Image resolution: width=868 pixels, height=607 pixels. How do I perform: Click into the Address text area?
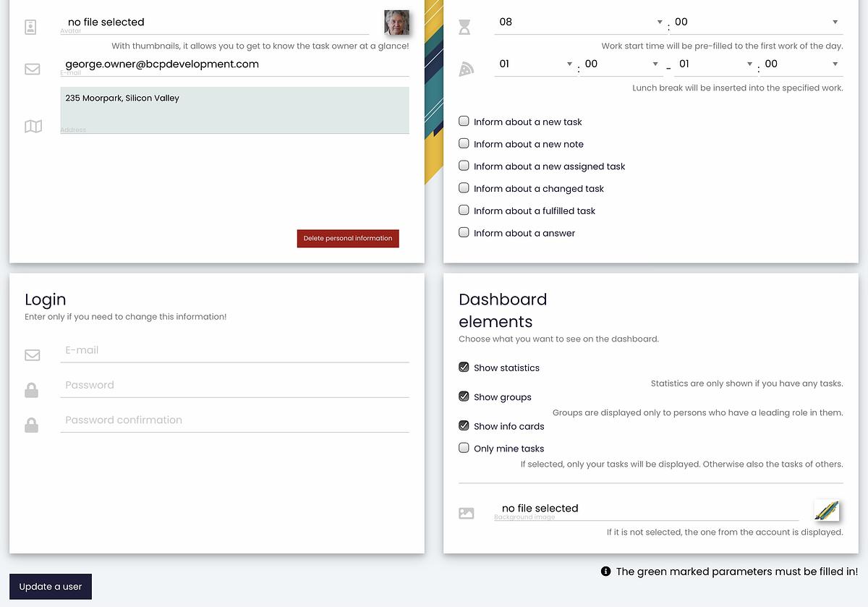[234, 110]
